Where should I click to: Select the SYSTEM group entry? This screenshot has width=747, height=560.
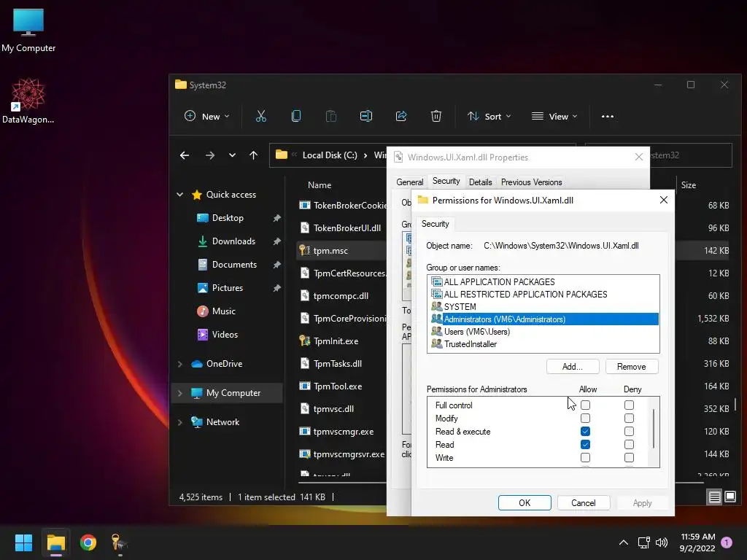543,307
